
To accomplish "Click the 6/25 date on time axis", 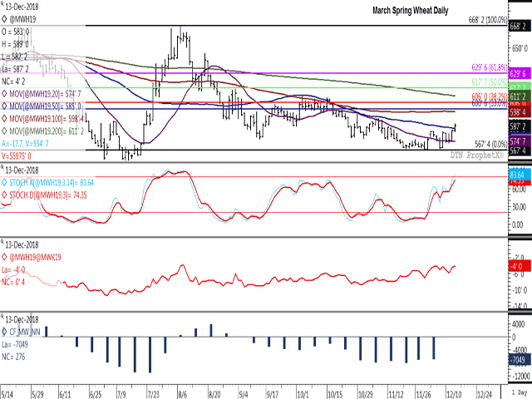I will click(96, 395).
